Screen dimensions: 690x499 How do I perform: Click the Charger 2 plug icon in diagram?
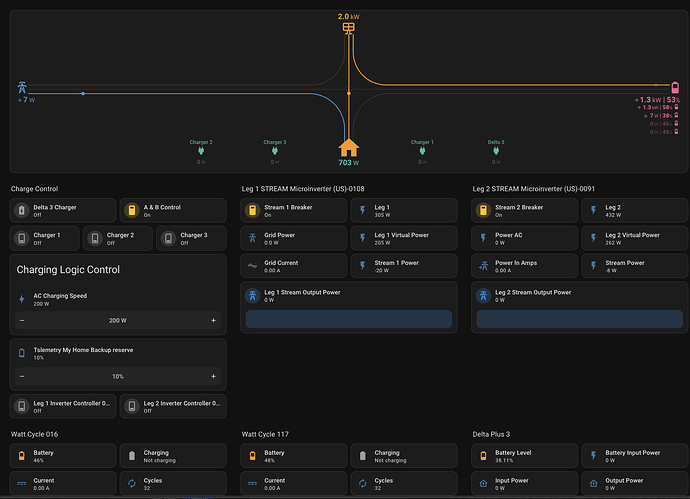tap(201, 151)
